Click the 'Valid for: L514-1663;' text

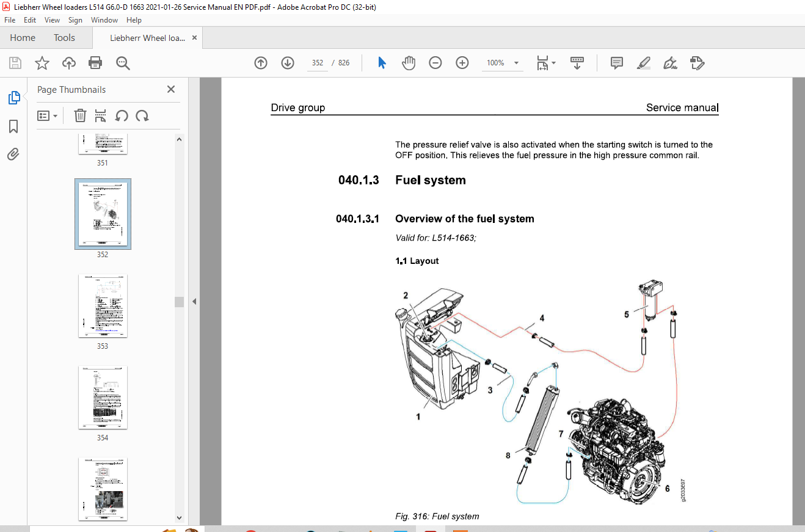[435, 238]
